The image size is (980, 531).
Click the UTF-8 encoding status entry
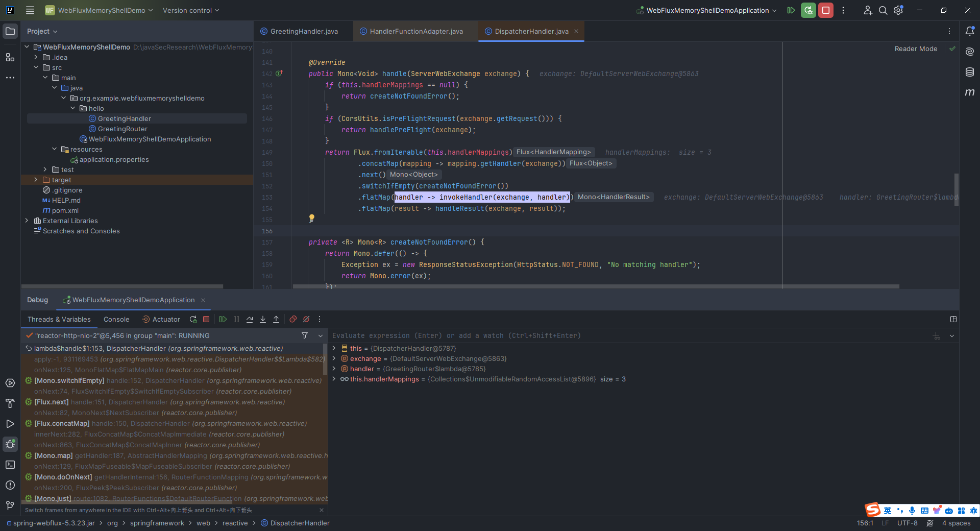907,523
